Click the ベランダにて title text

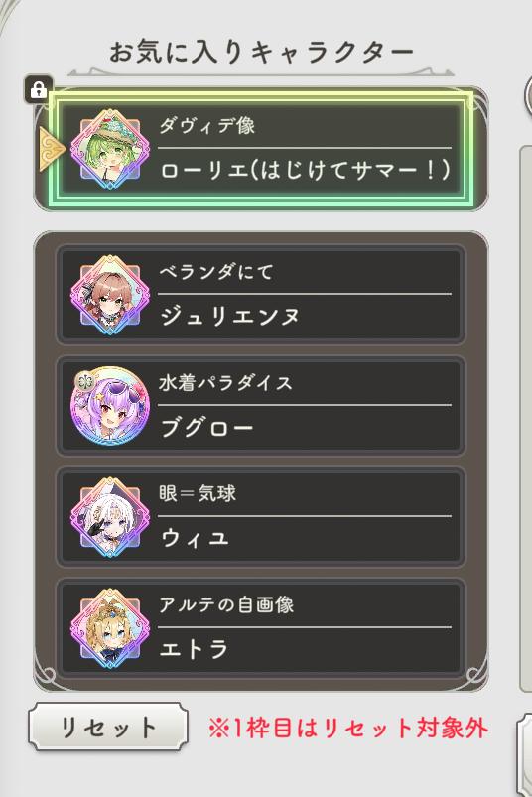tap(216, 272)
